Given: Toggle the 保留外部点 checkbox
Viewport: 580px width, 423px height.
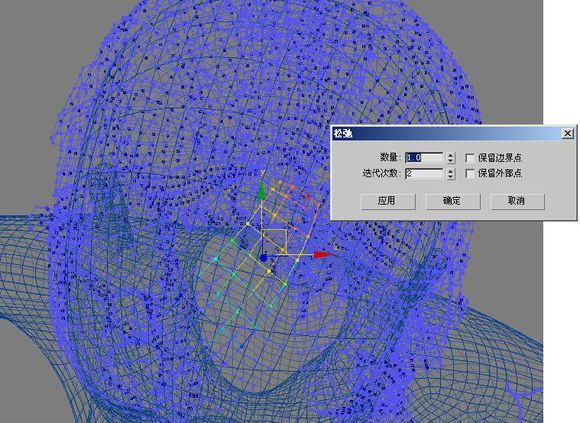Looking at the screenshot, I should [x=470, y=173].
